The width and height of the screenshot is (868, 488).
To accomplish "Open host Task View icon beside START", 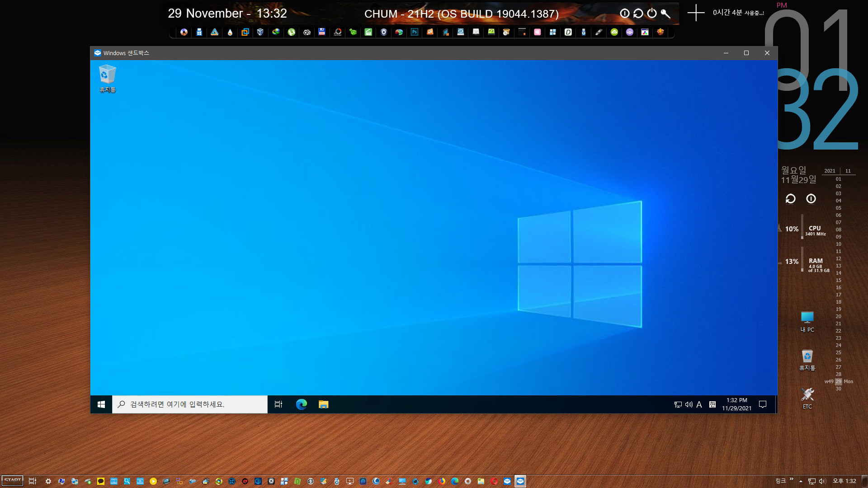I will (33, 481).
